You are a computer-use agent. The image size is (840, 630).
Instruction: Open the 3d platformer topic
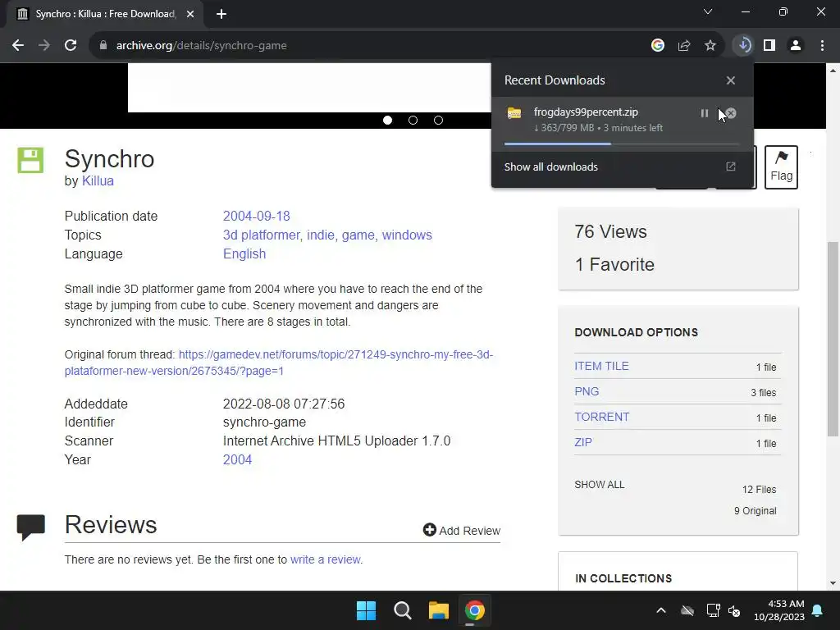click(x=261, y=235)
